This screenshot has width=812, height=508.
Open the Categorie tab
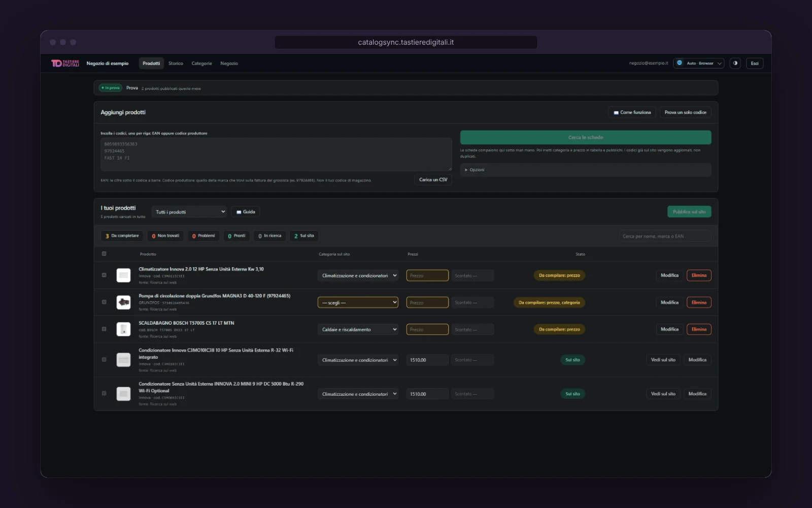click(201, 63)
